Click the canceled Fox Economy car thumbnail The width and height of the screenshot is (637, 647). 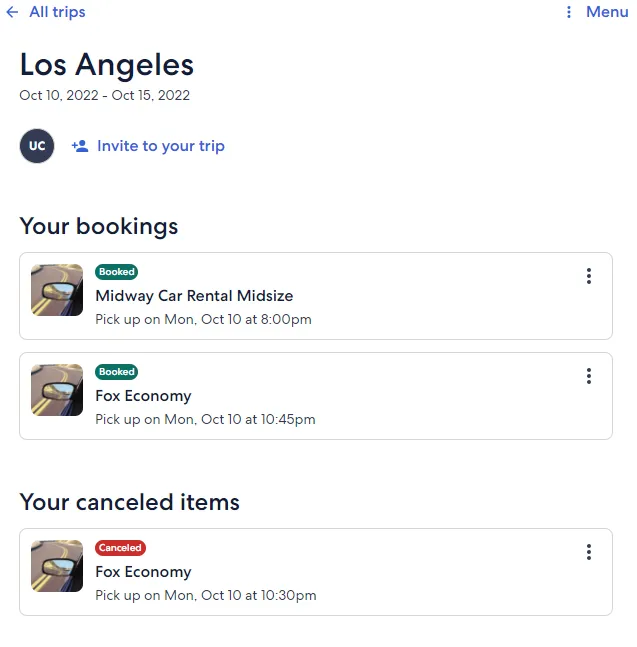click(x=57, y=566)
